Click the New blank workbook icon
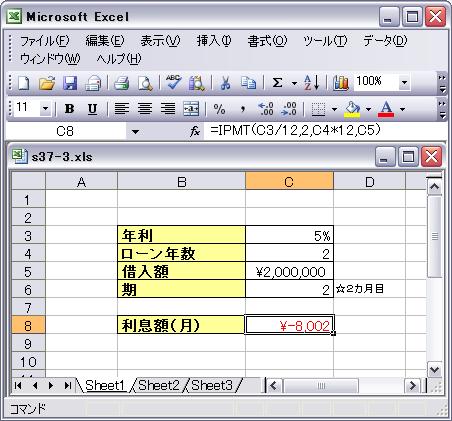452x421 pixels. [23, 83]
